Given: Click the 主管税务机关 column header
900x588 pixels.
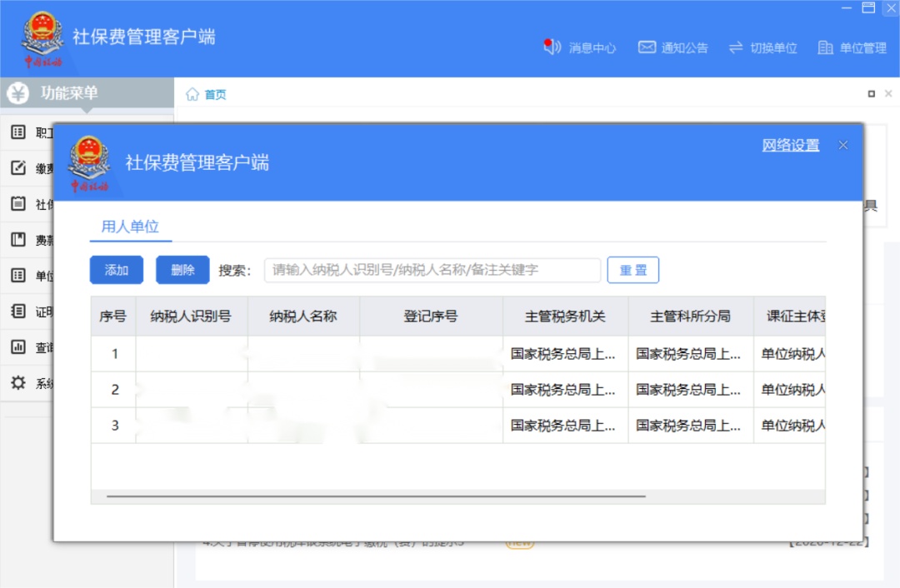Looking at the screenshot, I should 565,316.
